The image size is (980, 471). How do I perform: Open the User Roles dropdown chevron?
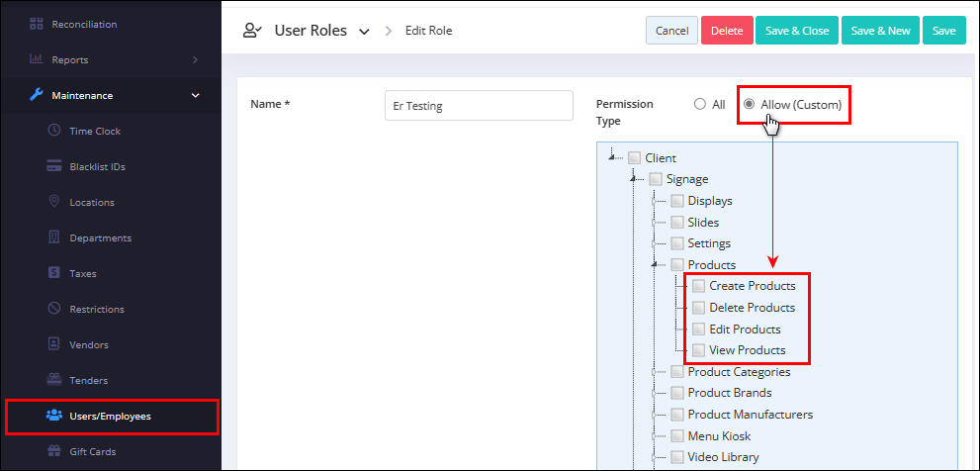tap(364, 32)
